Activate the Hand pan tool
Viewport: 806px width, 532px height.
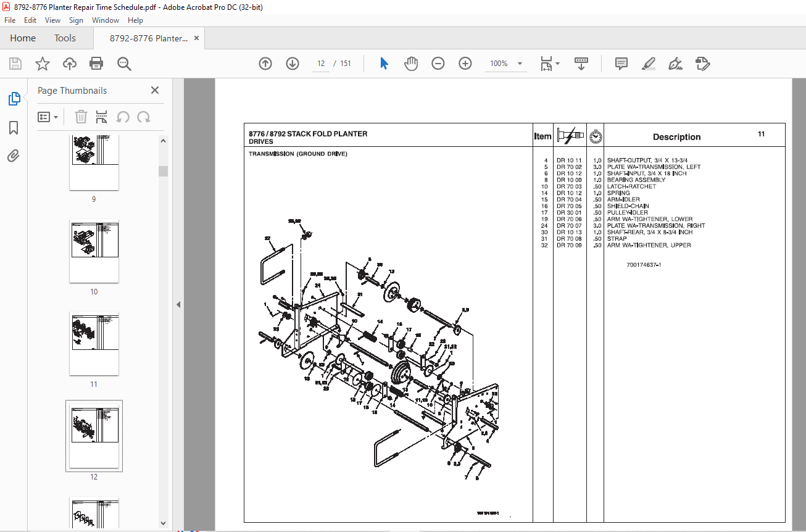click(x=411, y=64)
